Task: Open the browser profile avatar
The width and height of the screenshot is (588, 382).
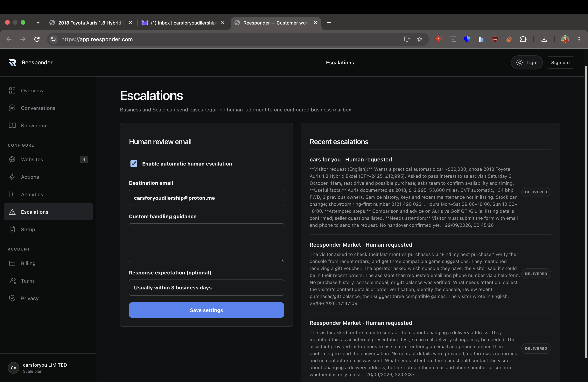Action: pyautogui.click(x=565, y=39)
